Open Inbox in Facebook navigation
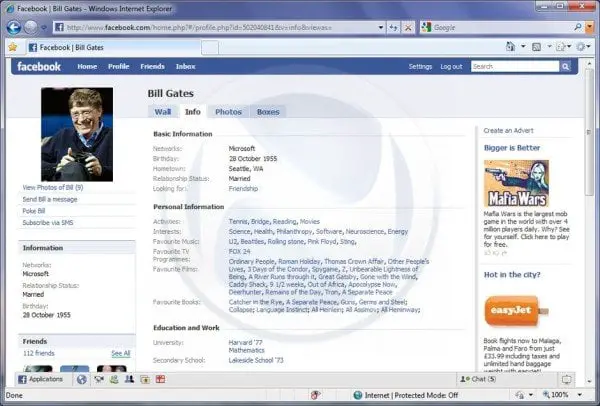 coord(186,67)
